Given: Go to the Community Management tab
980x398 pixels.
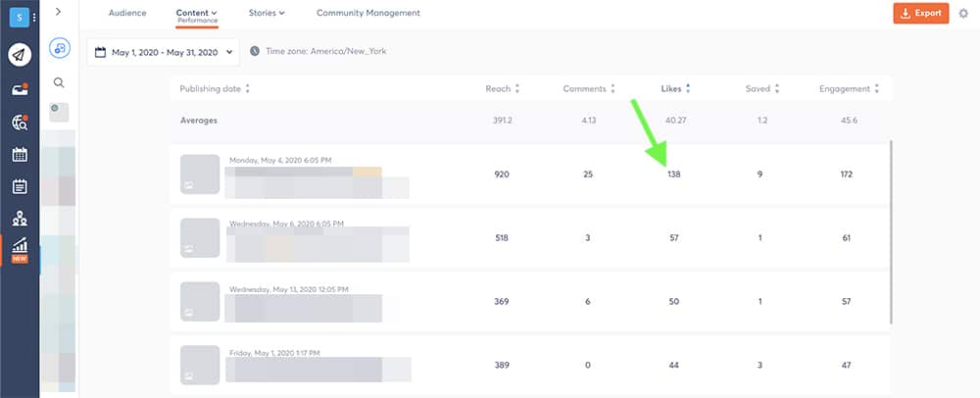Looking at the screenshot, I should tap(367, 14).
